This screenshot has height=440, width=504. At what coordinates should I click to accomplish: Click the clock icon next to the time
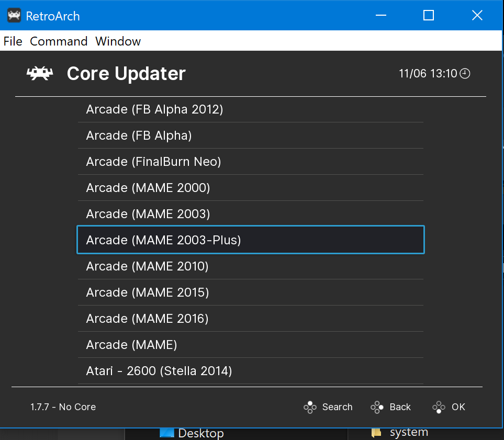[x=465, y=74]
